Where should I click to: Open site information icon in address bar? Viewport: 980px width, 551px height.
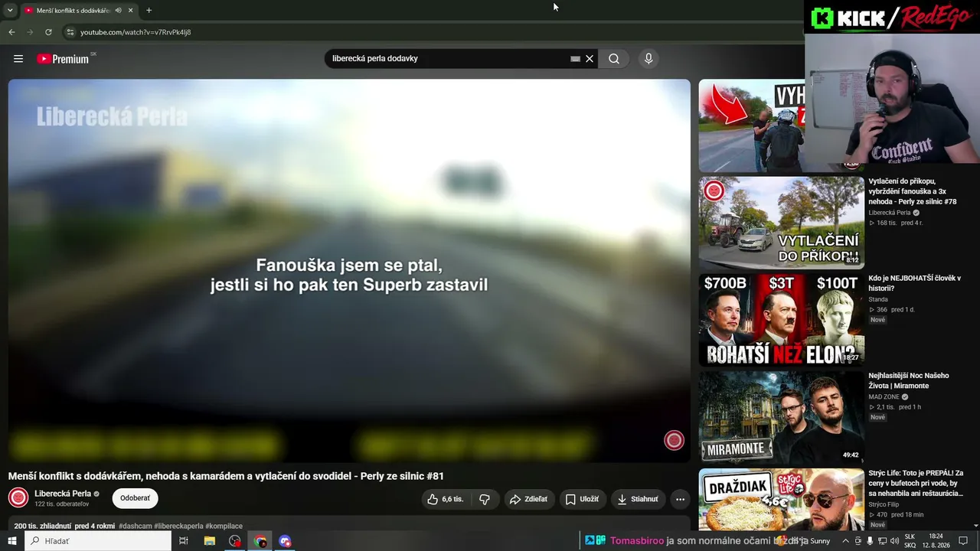tap(70, 32)
